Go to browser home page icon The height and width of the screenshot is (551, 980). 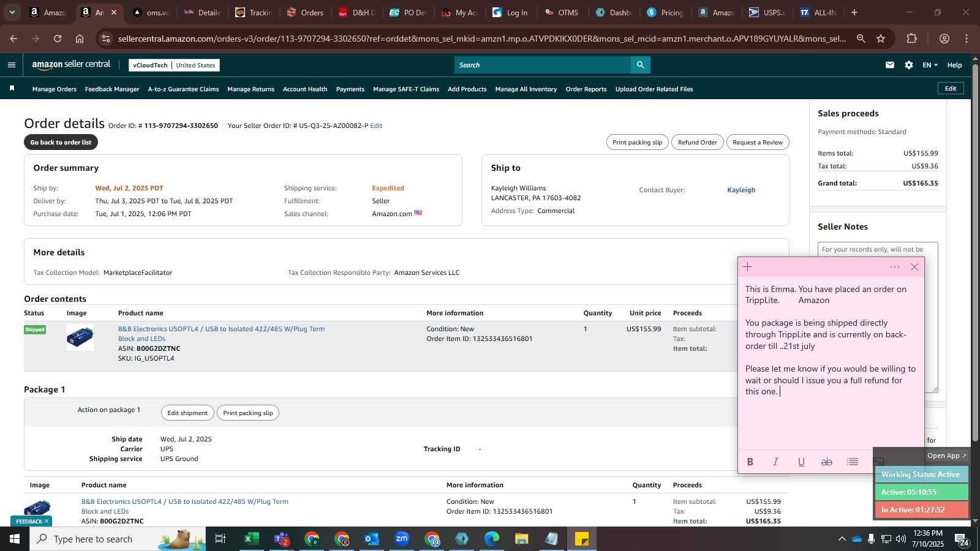[x=80, y=39]
